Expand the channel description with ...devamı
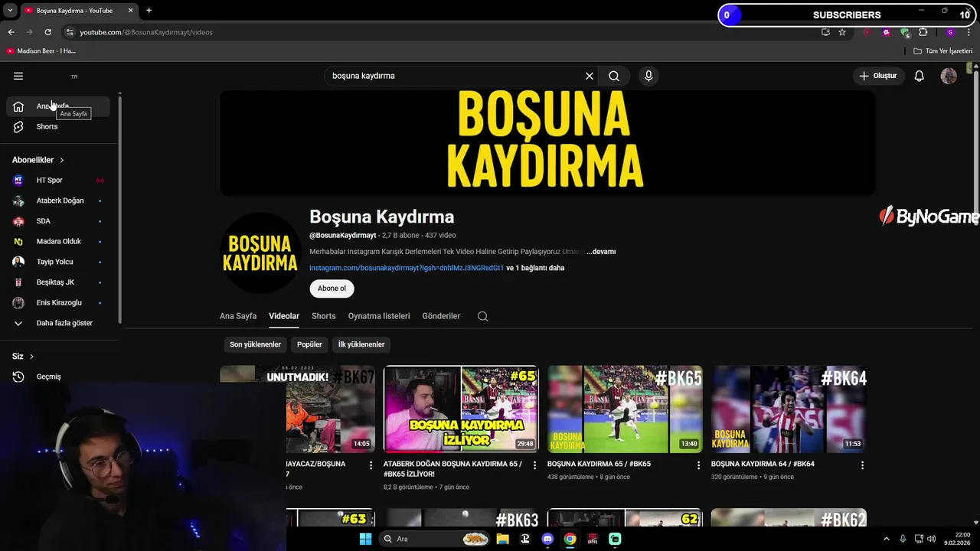The height and width of the screenshot is (551, 980). 601,252
